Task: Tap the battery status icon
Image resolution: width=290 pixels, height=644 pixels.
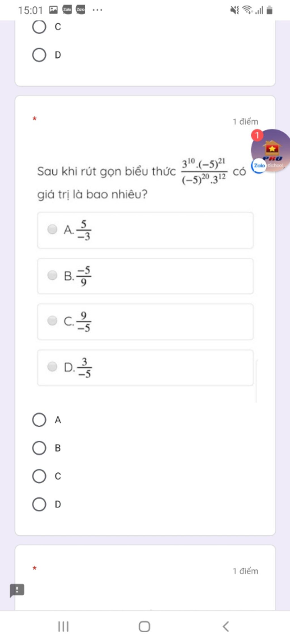Action: [x=270, y=10]
